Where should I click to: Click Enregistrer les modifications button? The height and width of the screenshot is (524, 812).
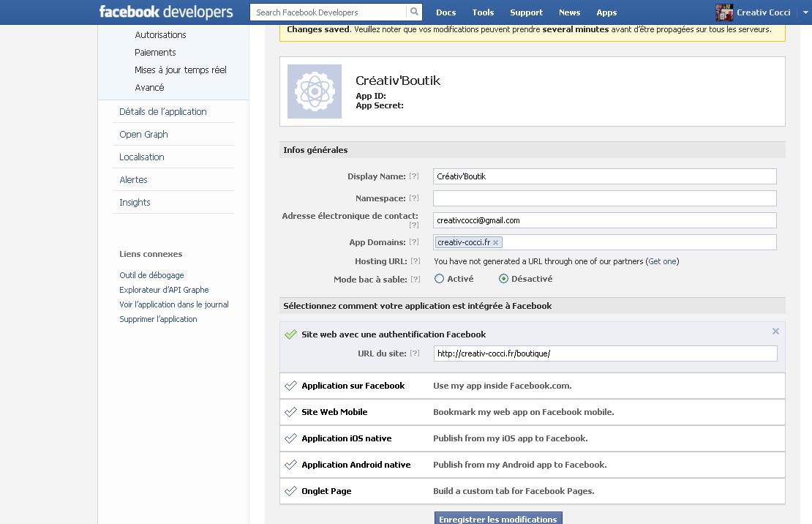(498, 518)
